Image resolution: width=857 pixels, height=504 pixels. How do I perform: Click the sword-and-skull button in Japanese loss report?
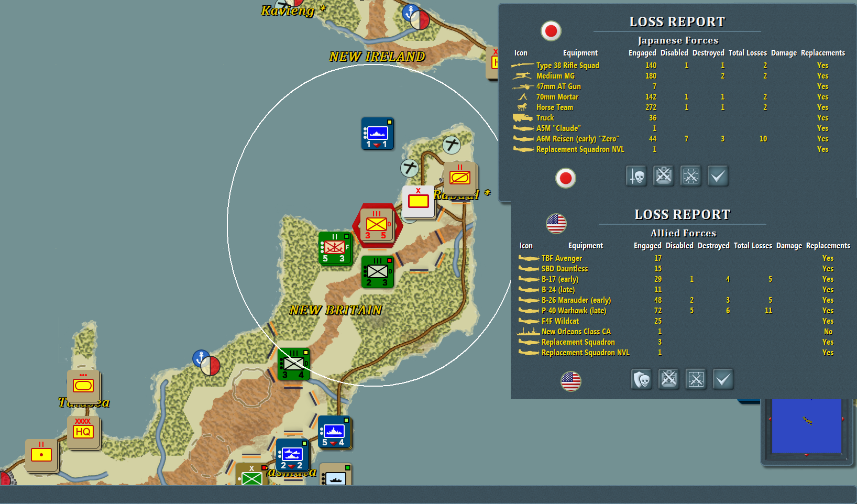[x=636, y=176]
